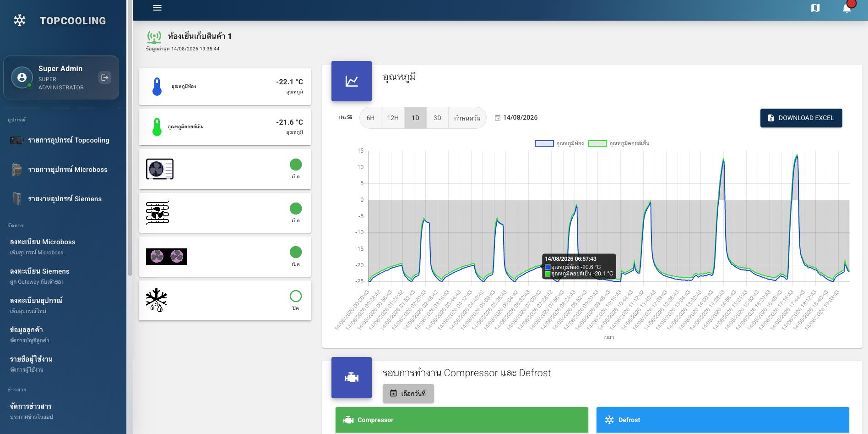
Task: Download the Excel report
Action: (x=801, y=118)
